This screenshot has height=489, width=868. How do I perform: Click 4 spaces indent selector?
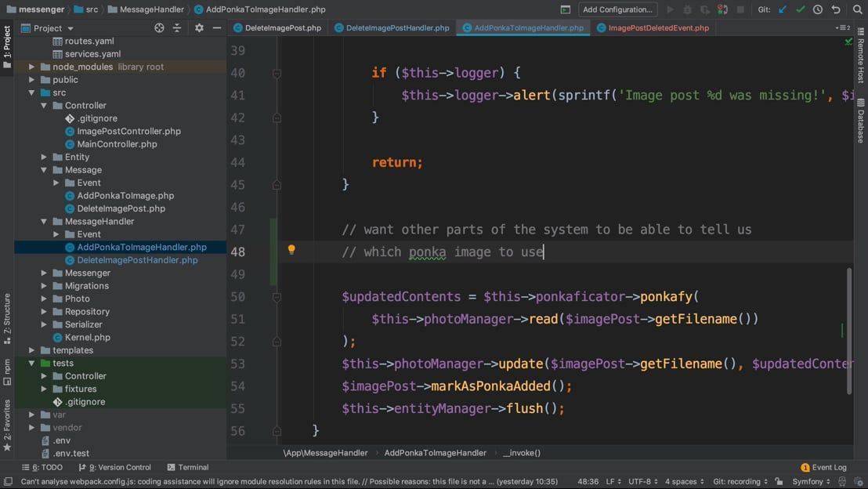[684, 481]
